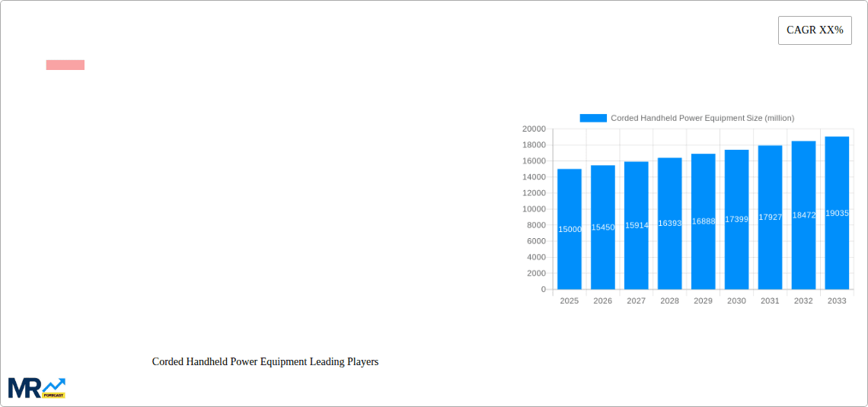Select the 2032 bar labeled 18472
Screen dimensions: 868x407
(804, 215)
